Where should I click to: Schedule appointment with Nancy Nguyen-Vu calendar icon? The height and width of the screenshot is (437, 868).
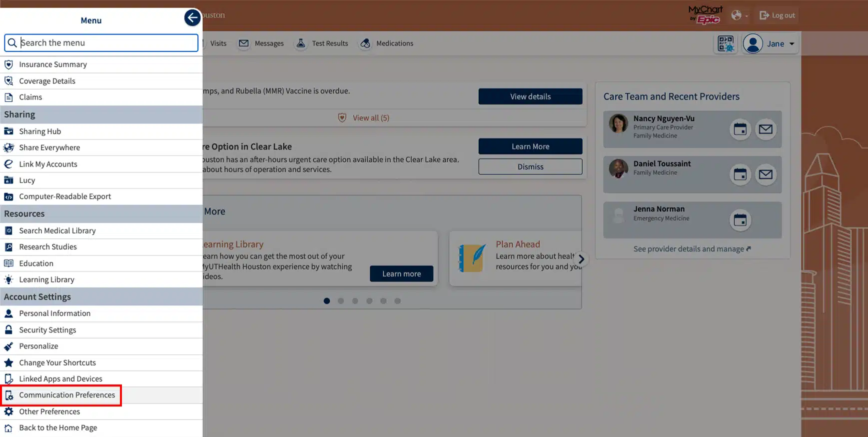pyautogui.click(x=740, y=129)
